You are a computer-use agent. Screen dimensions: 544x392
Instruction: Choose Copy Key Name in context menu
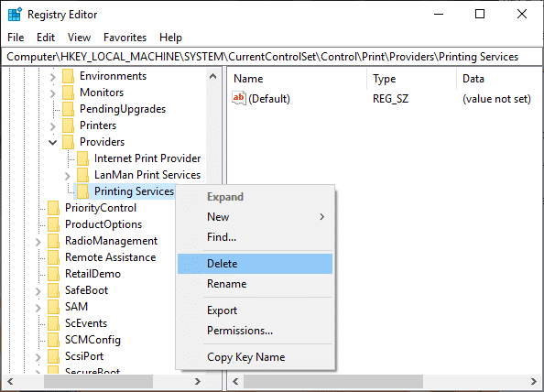(255, 357)
